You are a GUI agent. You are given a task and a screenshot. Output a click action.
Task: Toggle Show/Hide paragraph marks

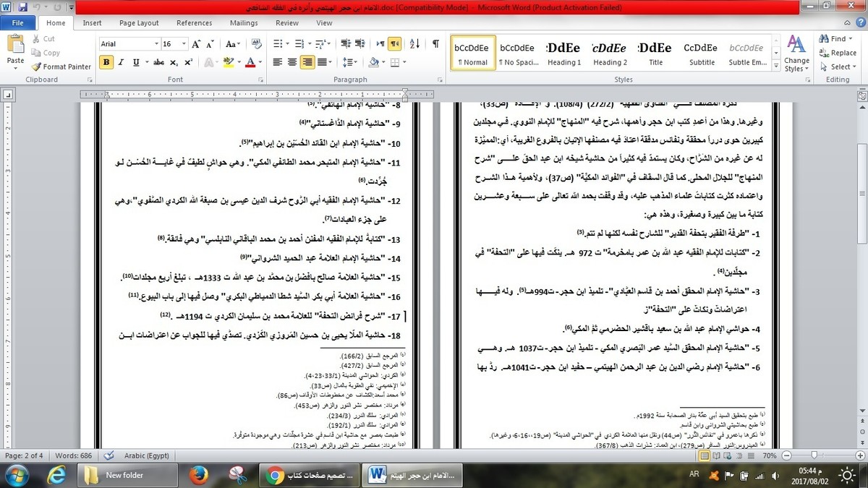tap(435, 44)
